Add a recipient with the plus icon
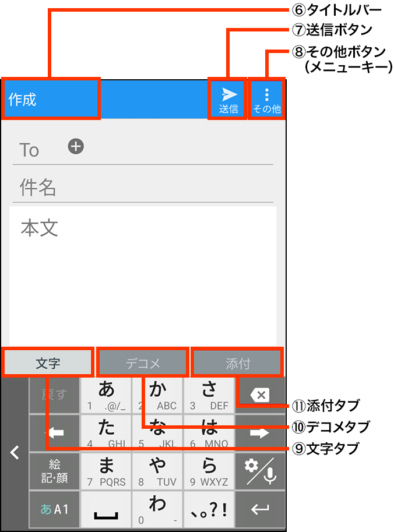 (x=76, y=147)
